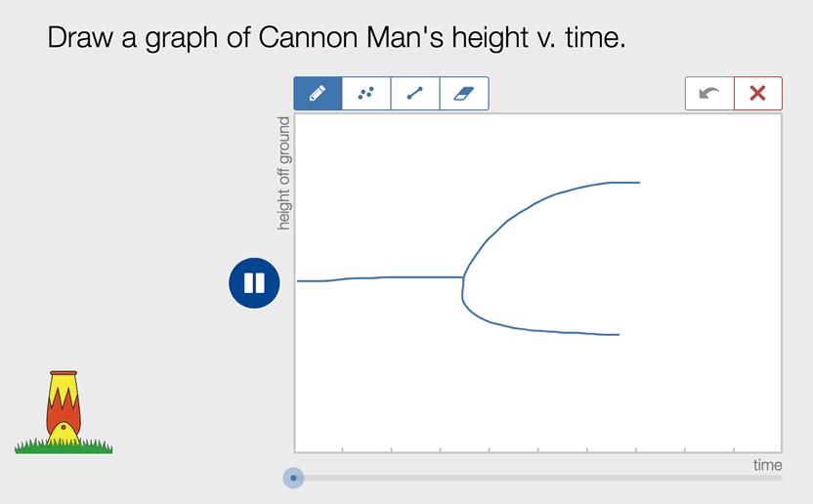Click the time slider handle
Screen dimensions: 813x504
click(293, 478)
